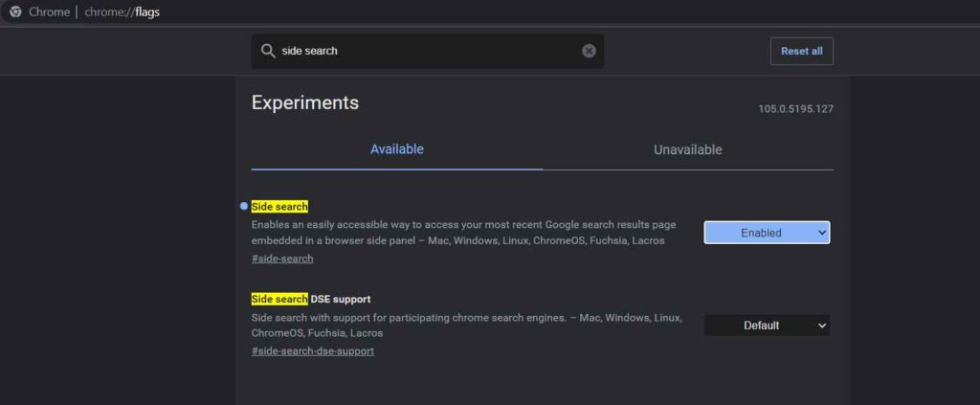The width and height of the screenshot is (980, 405).
Task: Click the chrome://flags address text
Action: pos(122,11)
